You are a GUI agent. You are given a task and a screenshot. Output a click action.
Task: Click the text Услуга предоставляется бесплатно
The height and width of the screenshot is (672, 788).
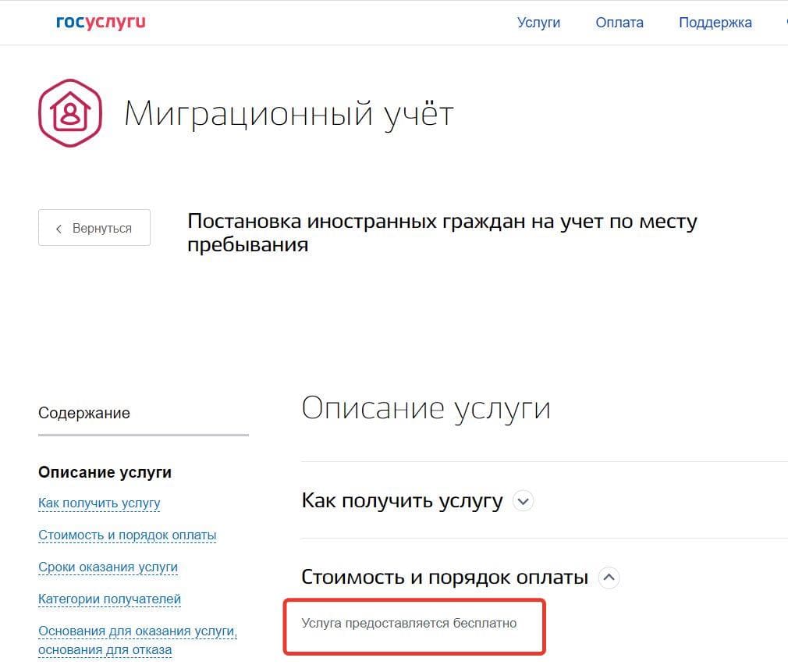coord(409,624)
